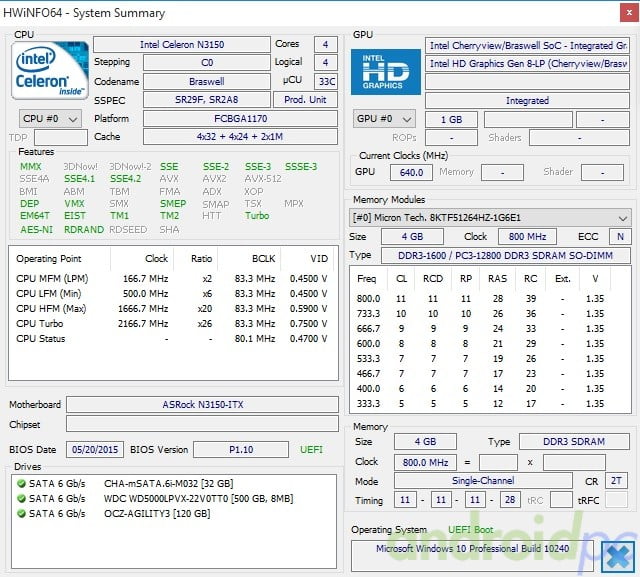
Task: Click the GPU memory size 1 GB
Action: click(451, 120)
